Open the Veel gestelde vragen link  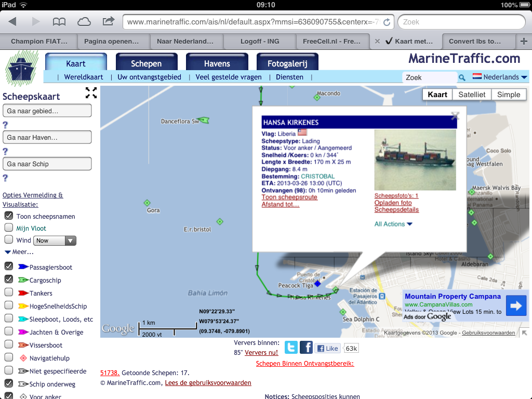point(229,77)
